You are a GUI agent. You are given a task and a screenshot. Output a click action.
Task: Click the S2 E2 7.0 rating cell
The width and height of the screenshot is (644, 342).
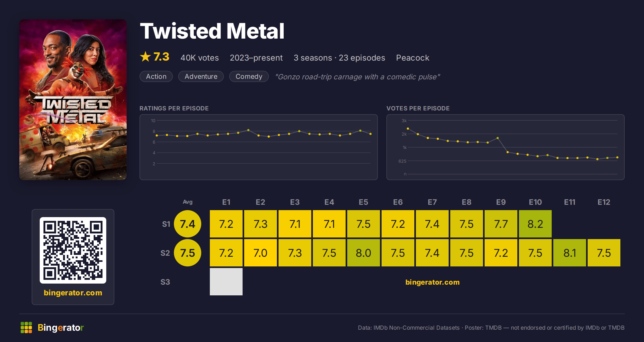[x=261, y=253]
